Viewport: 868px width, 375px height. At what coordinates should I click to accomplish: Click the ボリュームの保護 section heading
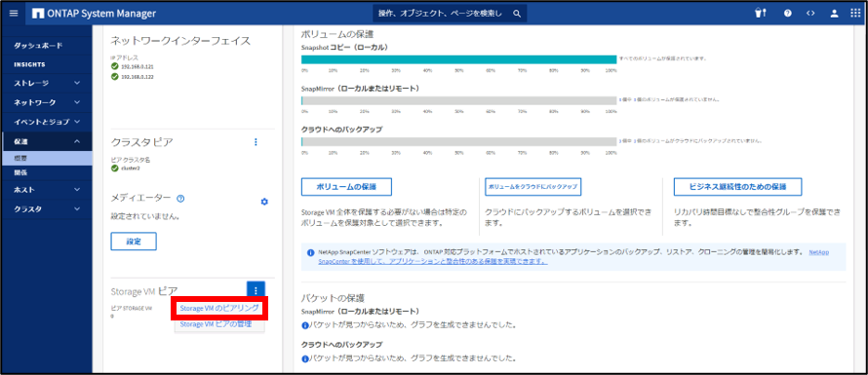click(x=337, y=34)
